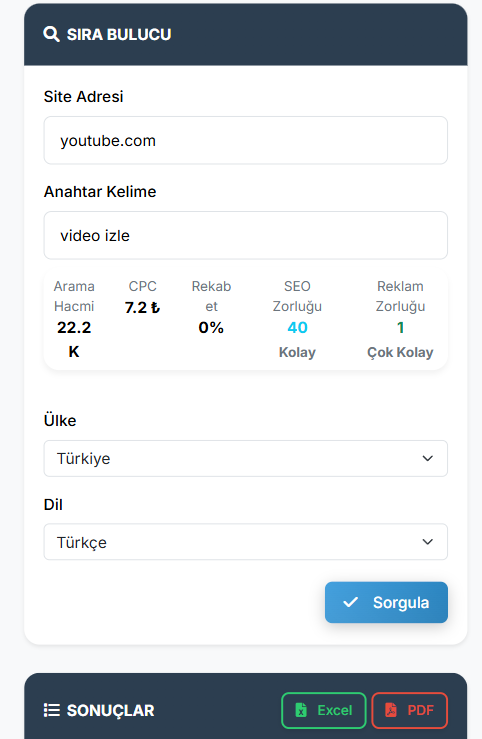Click the SEO Zorluğu value 40
The height and width of the screenshot is (739, 482).
tap(297, 328)
